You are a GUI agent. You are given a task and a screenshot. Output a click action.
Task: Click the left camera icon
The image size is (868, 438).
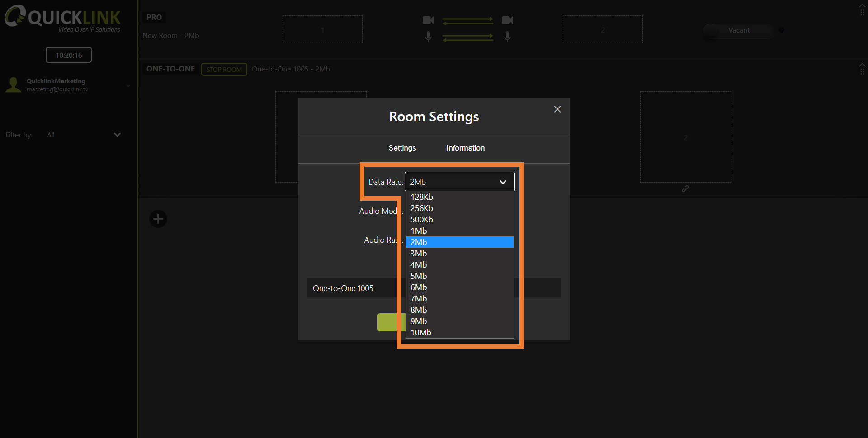[428, 20]
